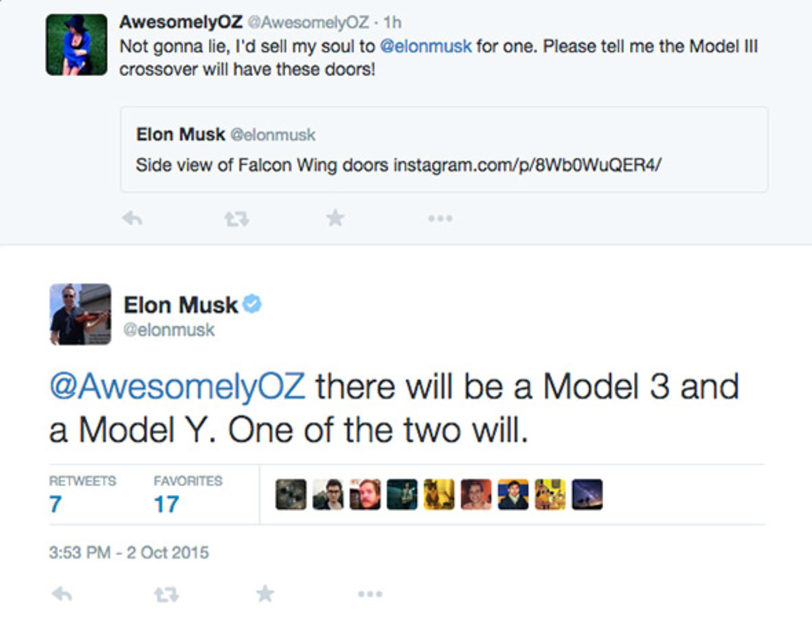Open more options on Elon Musk's tweet
812x644 pixels.
click(x=370, y=594)
